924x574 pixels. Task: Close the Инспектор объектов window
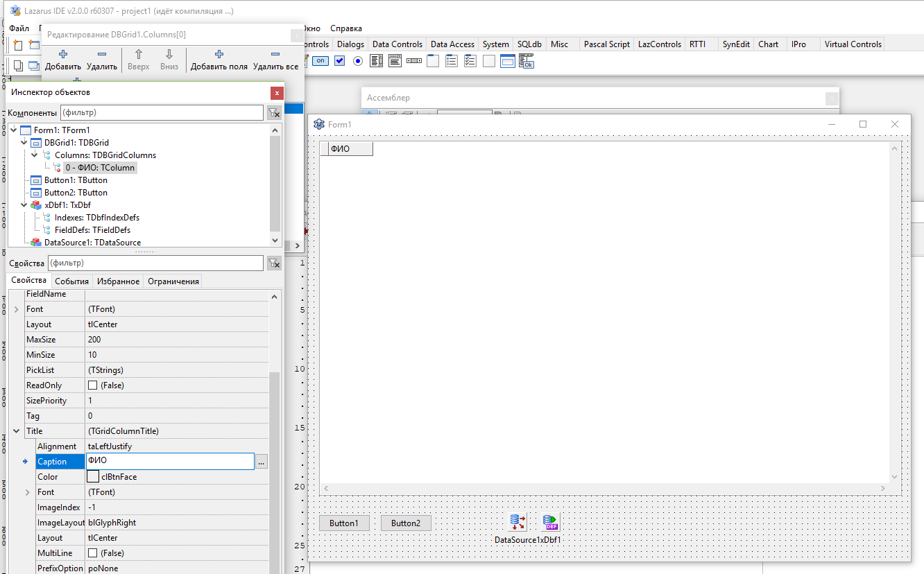[277, 93]
